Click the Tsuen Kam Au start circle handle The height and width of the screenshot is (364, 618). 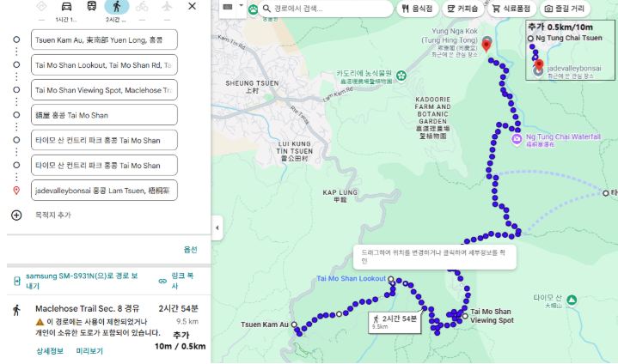click(16, 39)
